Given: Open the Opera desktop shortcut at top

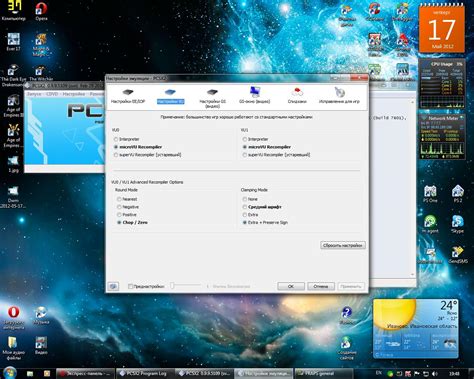Looking at the screenshot, I should [41, 11].
